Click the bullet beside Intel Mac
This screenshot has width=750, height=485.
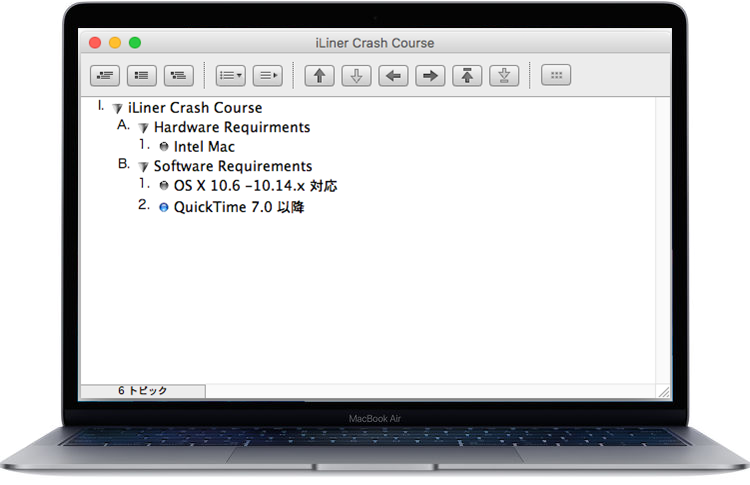coord(164,146)
